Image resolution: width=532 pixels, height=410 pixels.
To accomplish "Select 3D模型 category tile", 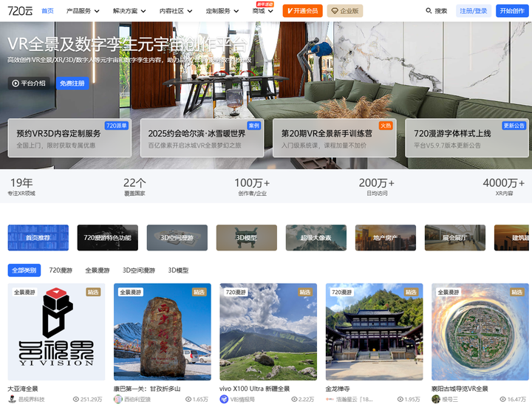I will (247, 238).
